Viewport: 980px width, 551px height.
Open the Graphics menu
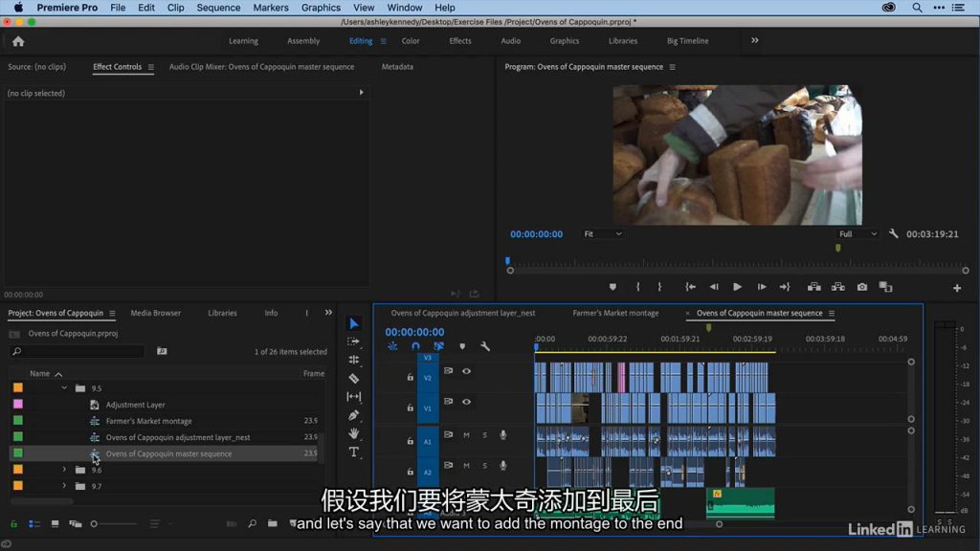pyautogui.click(x=321, y=8)
